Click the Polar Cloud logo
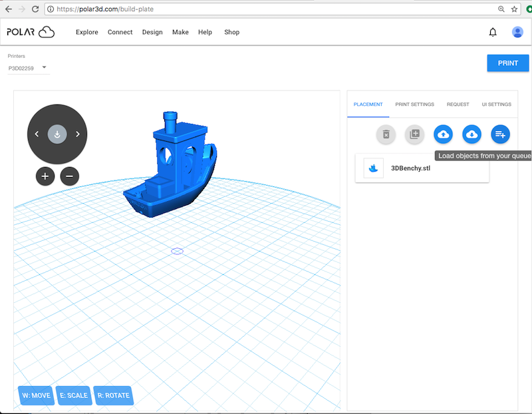 (31, 32)
